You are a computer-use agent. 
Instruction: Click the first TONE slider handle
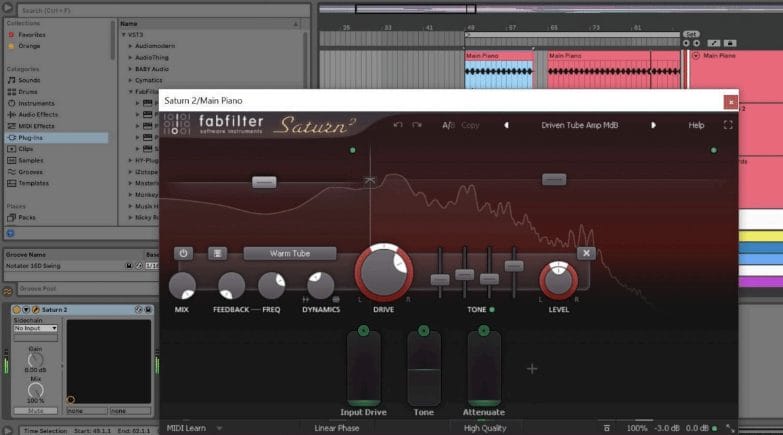440,280
